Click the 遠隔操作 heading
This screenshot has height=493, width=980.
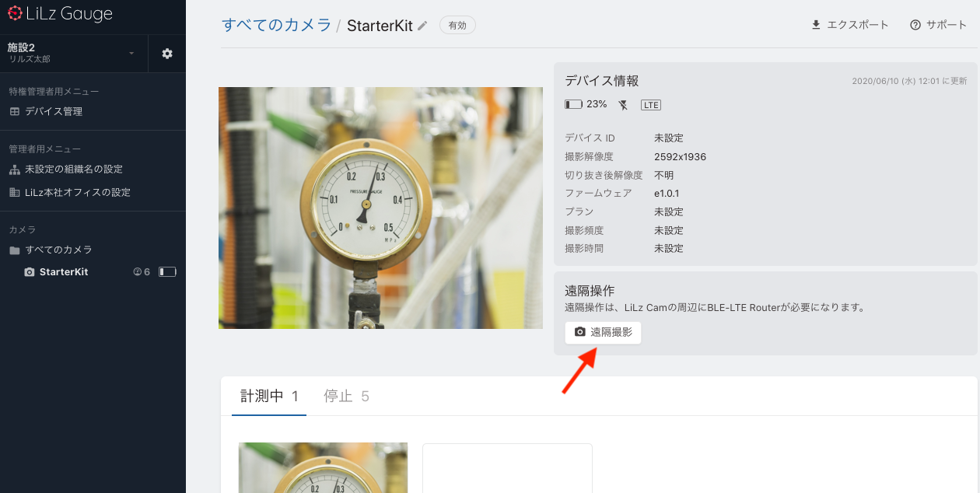click(590, 290)
